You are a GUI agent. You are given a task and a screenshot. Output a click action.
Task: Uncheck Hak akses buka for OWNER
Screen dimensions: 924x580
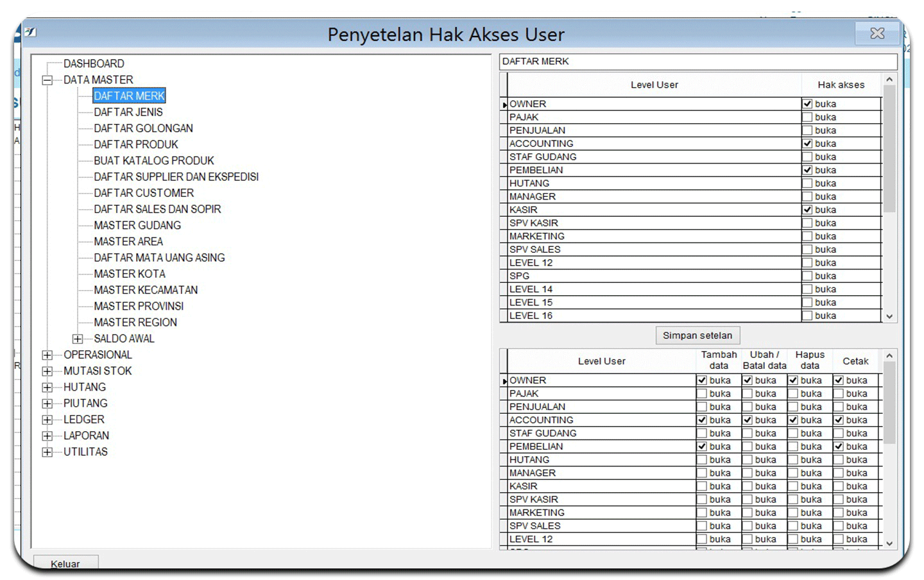click(x=807, y=104)
